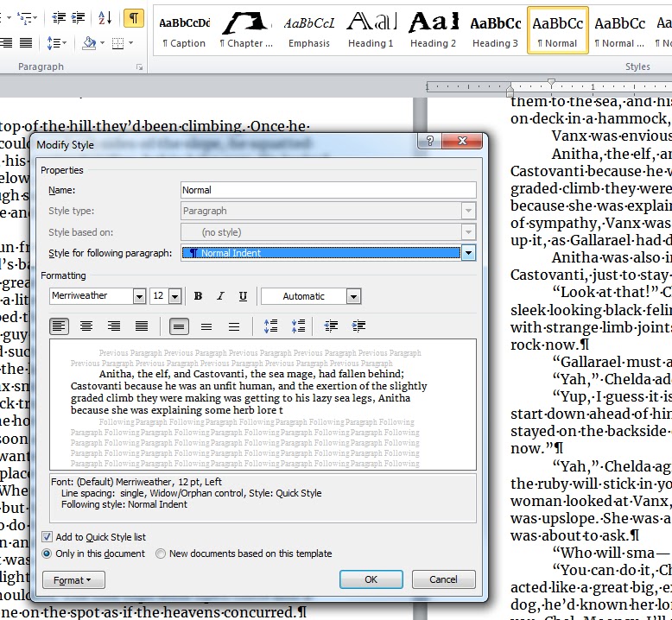Screen dimensions: 672x620
Task: Click Decrease Indent in the ribbon
Action: coord(59,18)
